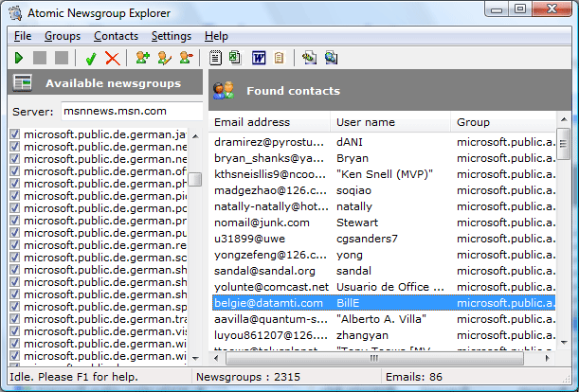
Task: Select the row nomail@junk.com
Action: point(382,223)
